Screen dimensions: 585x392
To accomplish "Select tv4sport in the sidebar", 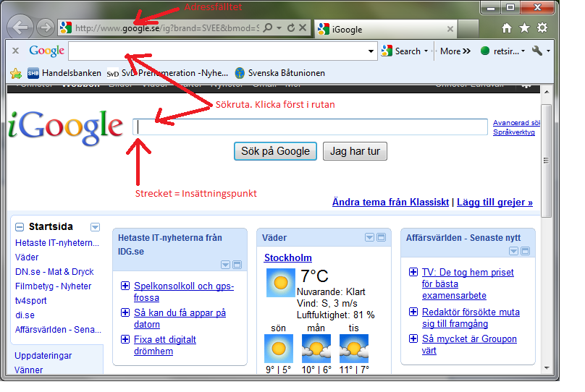I will point(30,301).
